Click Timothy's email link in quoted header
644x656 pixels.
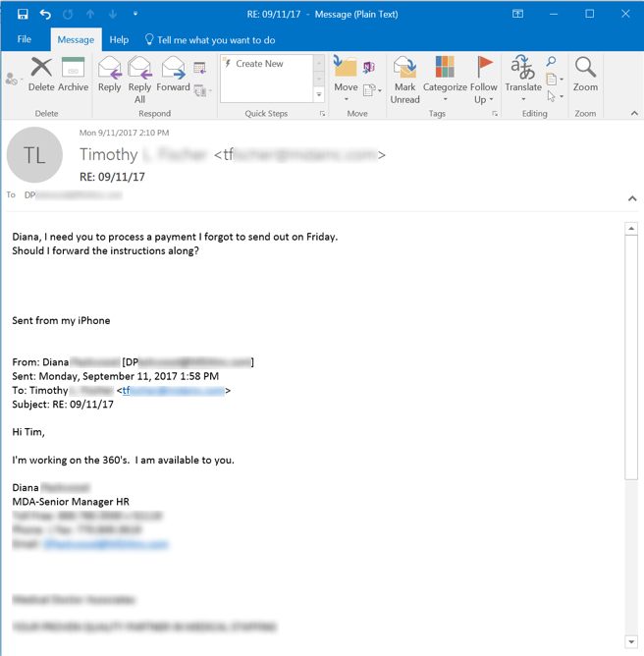[173, 390]
